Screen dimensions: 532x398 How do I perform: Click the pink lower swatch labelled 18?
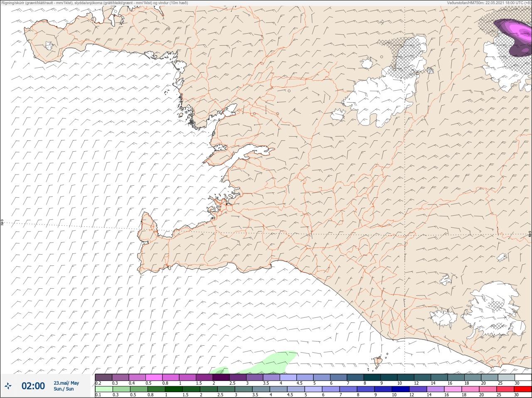point(470,389)
